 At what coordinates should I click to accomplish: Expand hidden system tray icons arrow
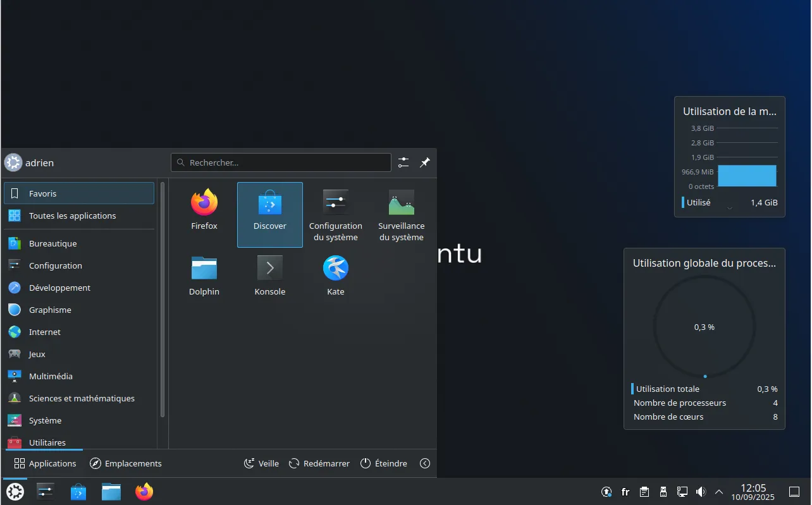(719, 492)
